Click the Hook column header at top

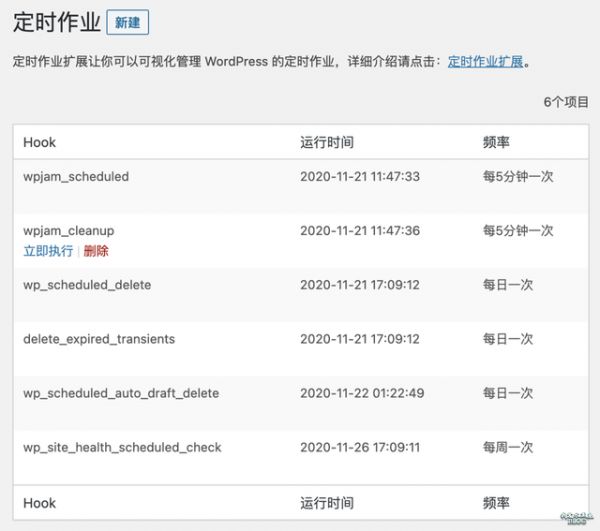click(40, 142)
